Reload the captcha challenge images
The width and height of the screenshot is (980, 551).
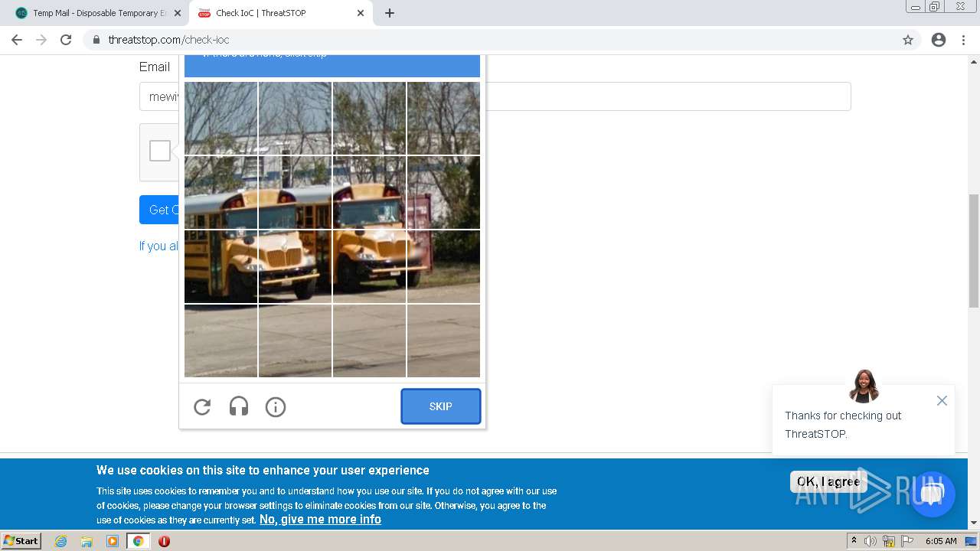coord(202,407)
